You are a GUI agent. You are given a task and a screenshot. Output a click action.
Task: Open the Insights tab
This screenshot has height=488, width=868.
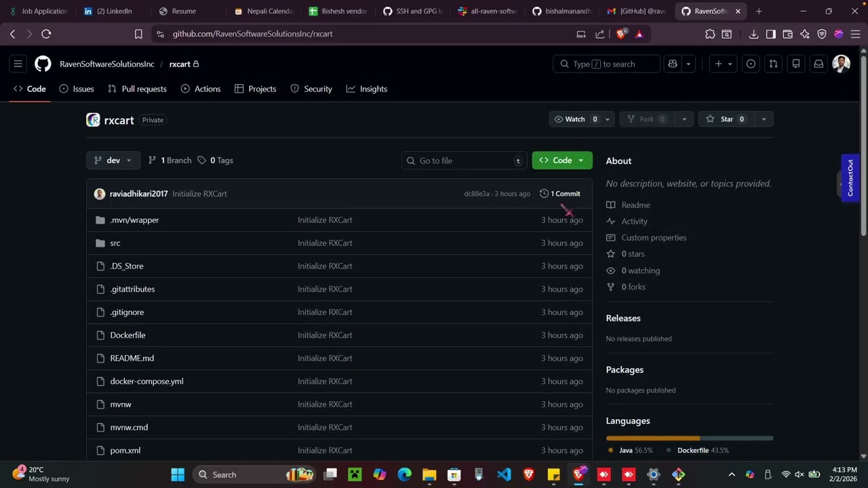pos(367,89)
